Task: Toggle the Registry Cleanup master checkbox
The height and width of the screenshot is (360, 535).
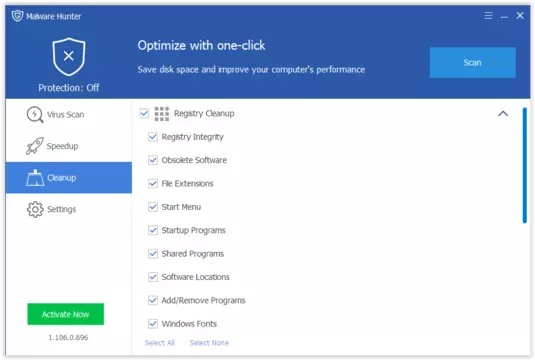Action: pos(144,113)
